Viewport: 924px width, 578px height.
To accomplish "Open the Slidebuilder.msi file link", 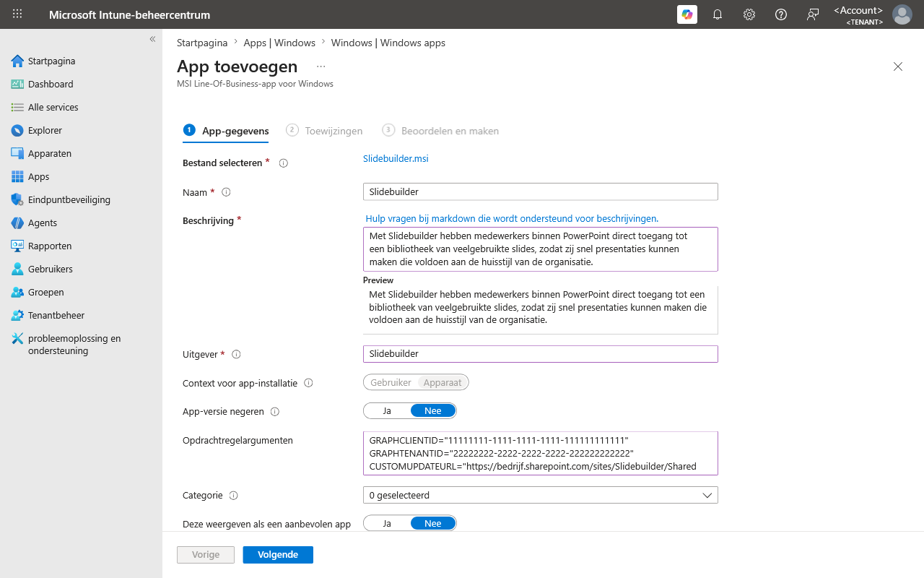I will click(x=396, y=158).
